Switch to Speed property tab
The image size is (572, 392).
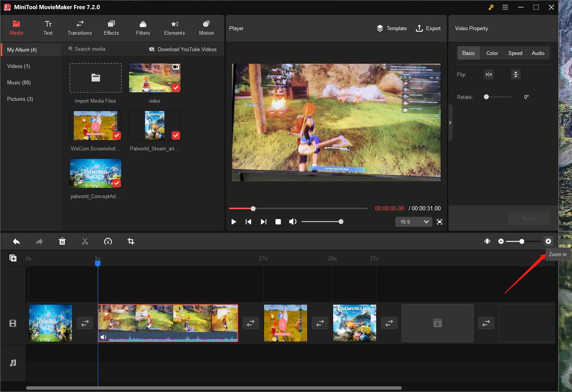515,53
